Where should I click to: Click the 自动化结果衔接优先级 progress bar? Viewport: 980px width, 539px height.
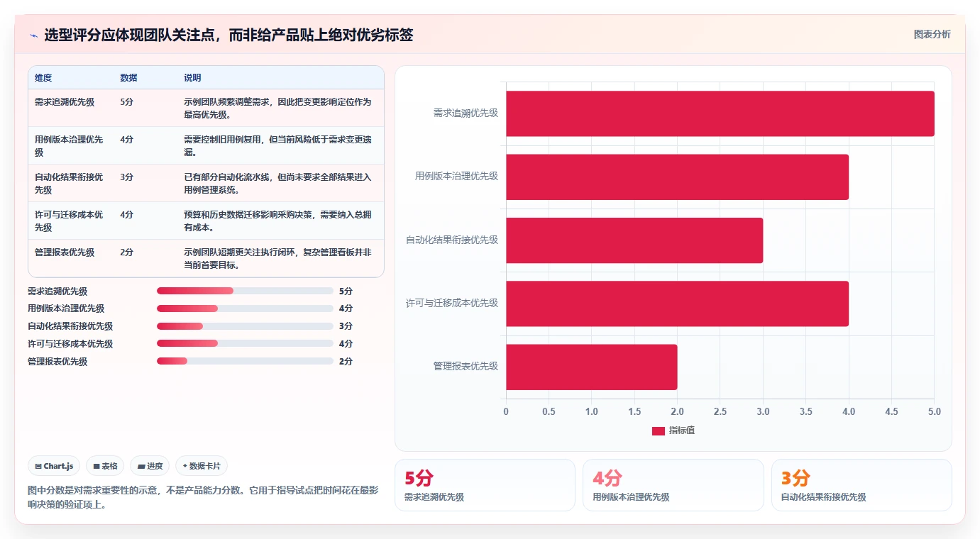[245, 326]
